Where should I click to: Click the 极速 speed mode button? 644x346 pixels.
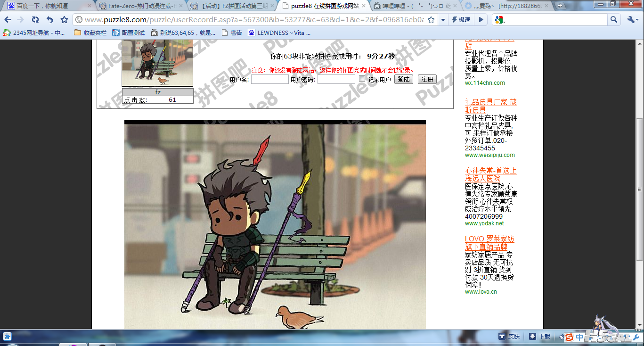click(x=461, y=20)
